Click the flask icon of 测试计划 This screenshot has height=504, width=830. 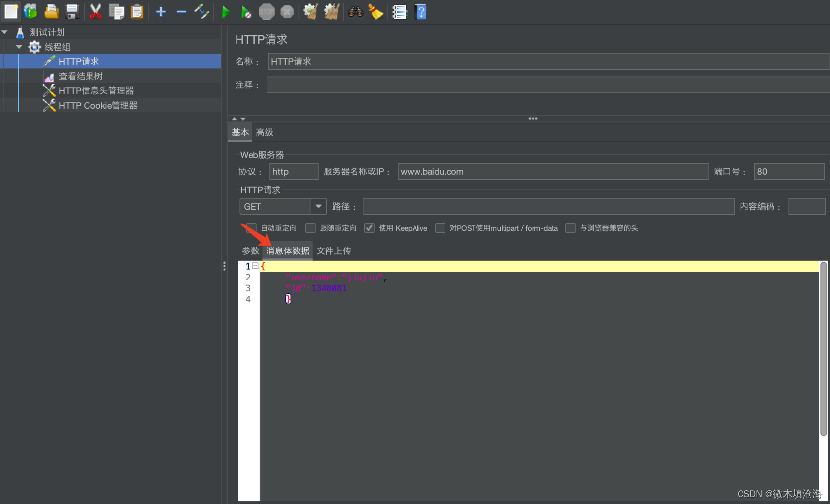[x=20, y=32]
